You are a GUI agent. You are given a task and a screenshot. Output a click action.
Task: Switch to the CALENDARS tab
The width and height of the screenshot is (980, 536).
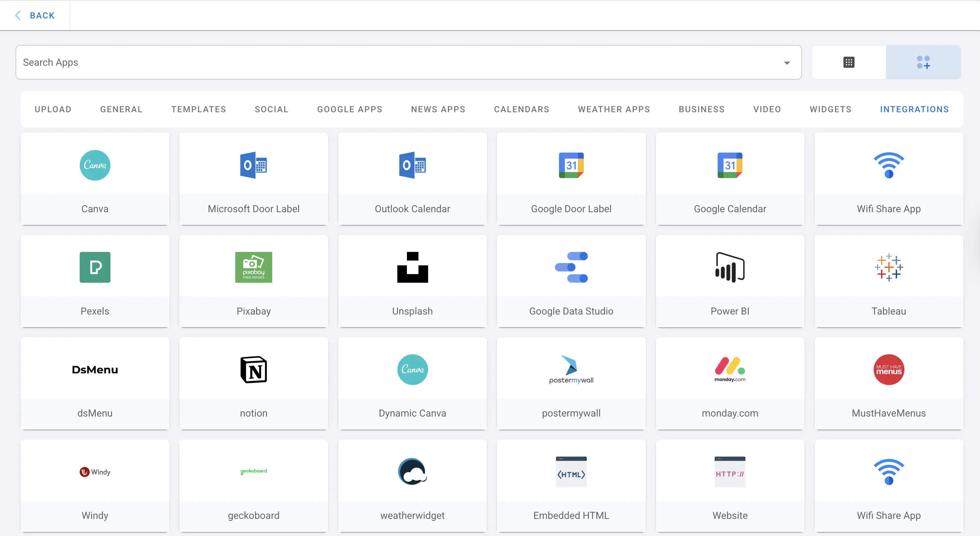coord(521,109)
